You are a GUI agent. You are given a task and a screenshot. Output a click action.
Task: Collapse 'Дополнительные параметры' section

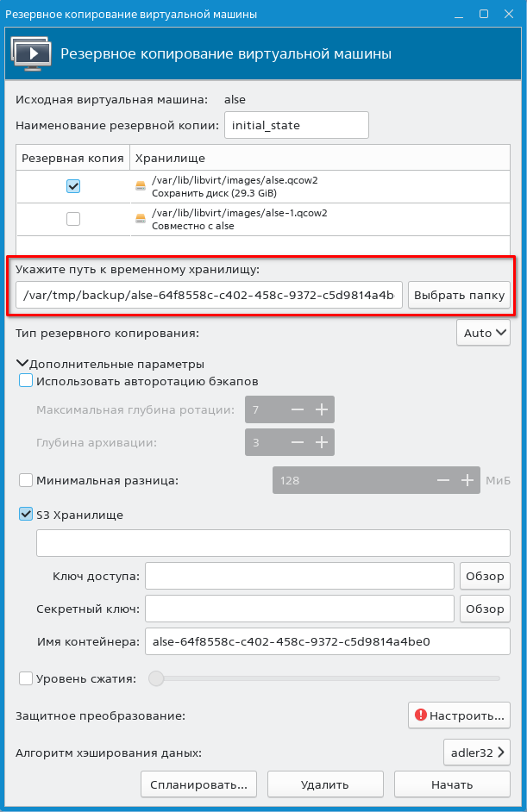(22, 364)
